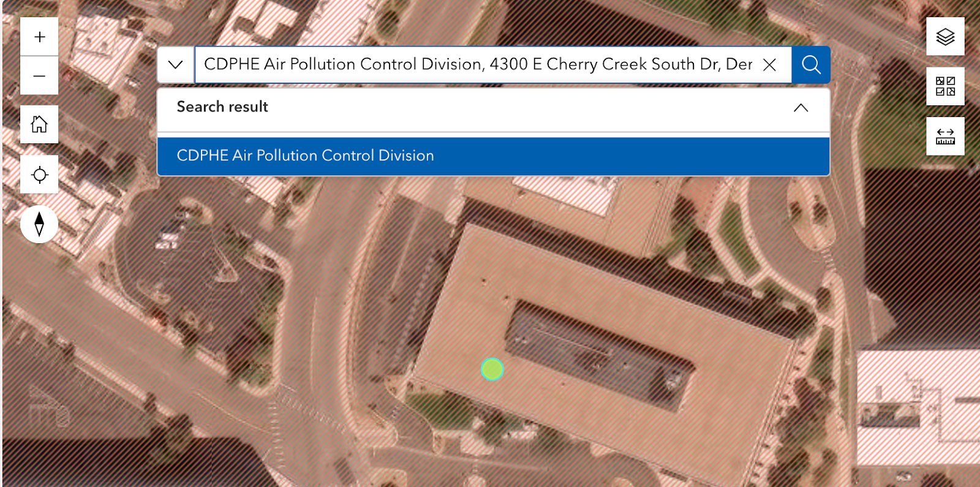
Task: Click the Search result heading
Action: 222,107
